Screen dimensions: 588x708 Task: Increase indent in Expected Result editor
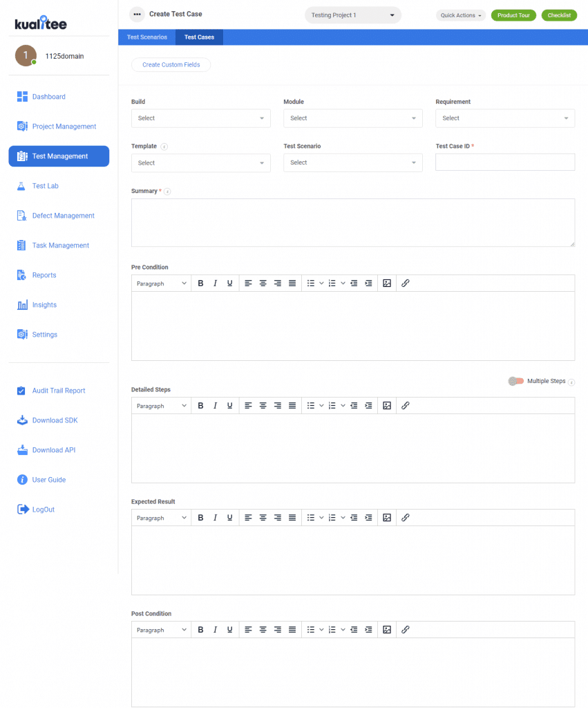coord(369,518)
